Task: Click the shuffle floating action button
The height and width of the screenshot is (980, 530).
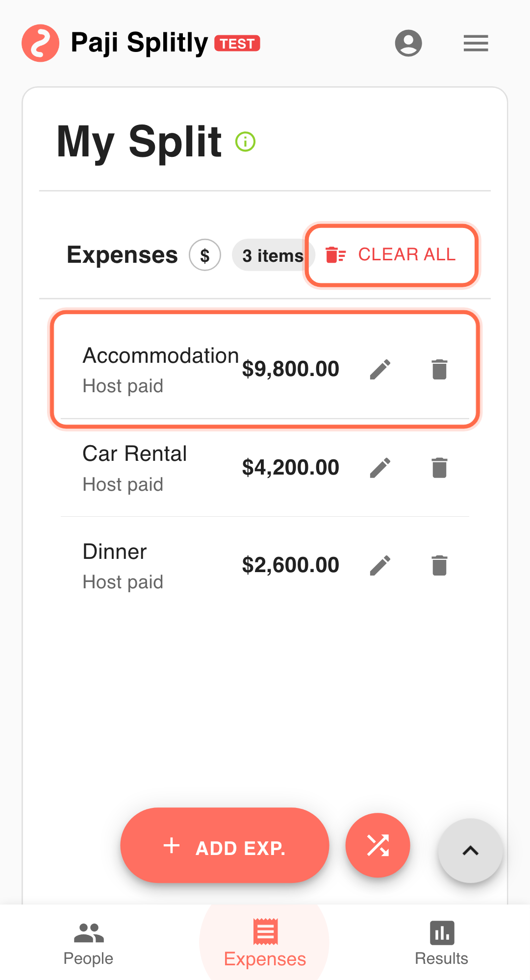Action: 378,845
